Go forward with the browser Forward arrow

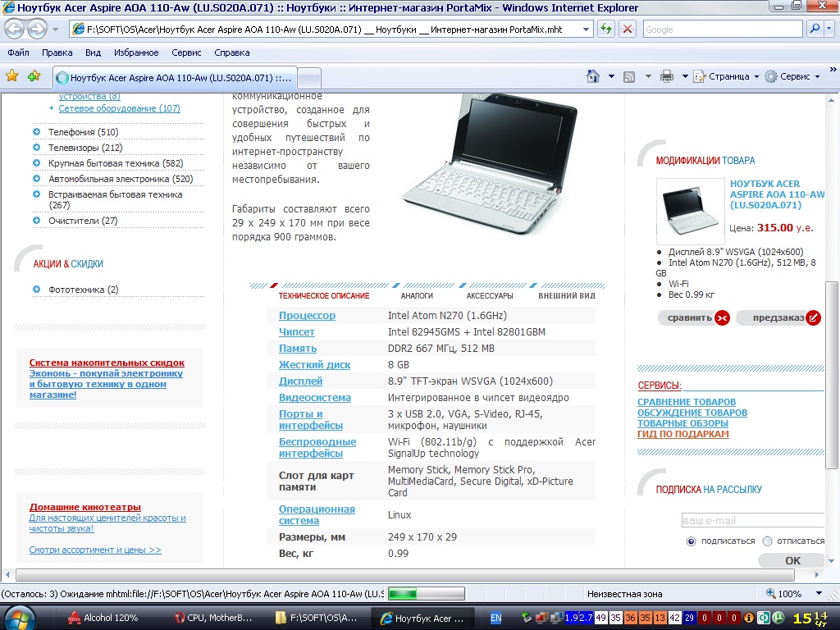coord(38,29)
